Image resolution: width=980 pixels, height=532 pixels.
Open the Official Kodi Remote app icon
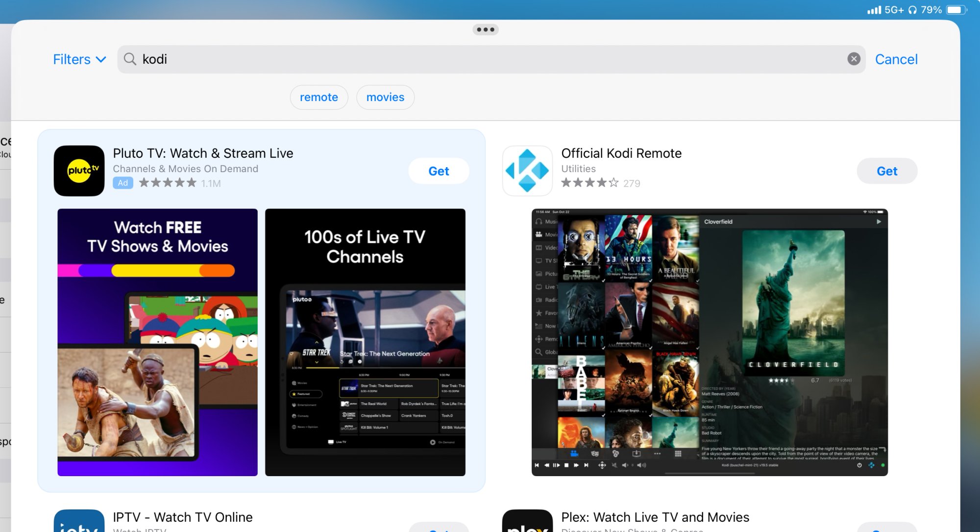click(x=527, y=171)
